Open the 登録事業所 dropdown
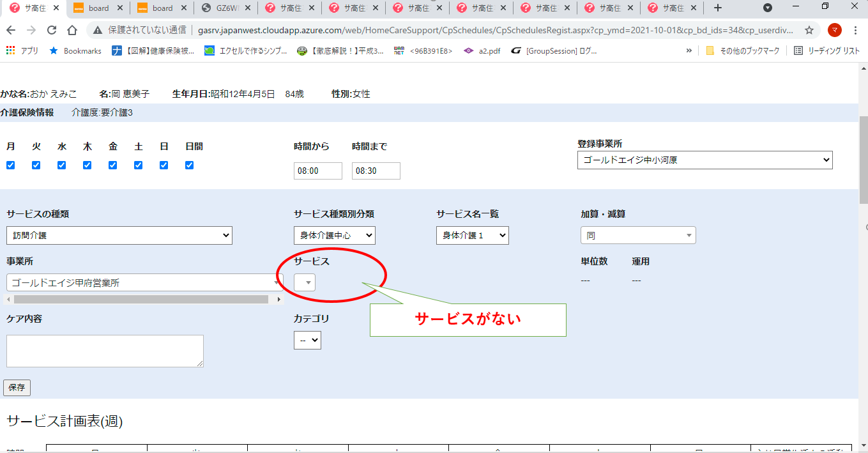 click(x=704, y=160)
